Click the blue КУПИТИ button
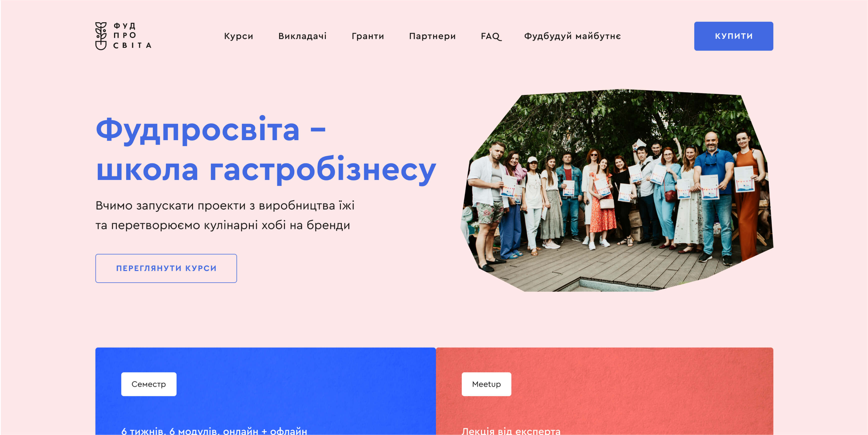This screenshot has height=435, width=868. click(733, 36)
